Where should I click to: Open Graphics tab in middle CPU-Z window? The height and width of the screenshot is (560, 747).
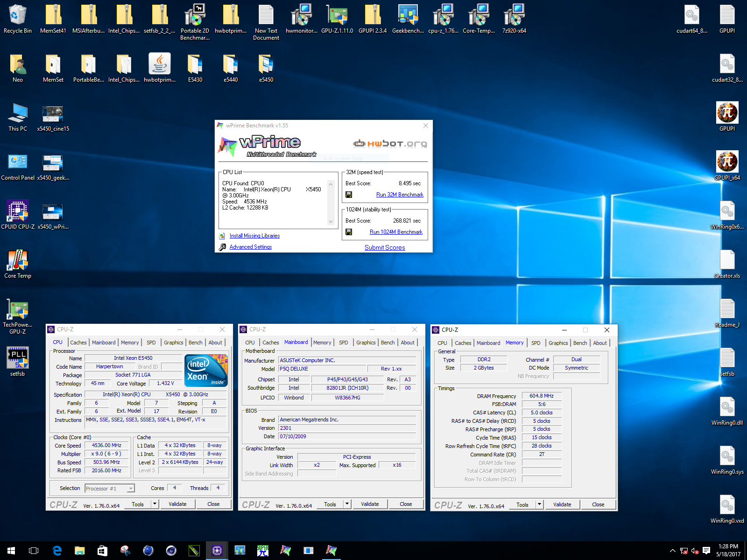366,343
